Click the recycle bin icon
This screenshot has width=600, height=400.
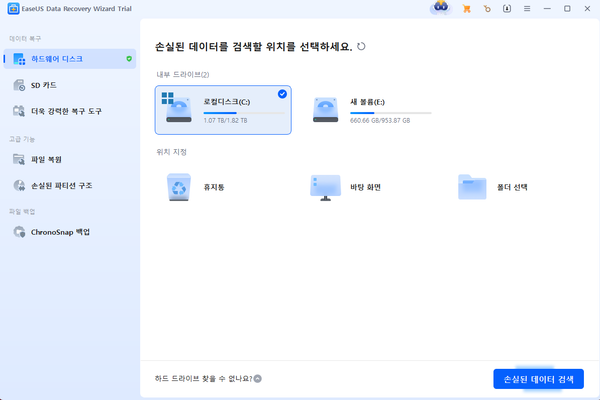pos(179,187)
